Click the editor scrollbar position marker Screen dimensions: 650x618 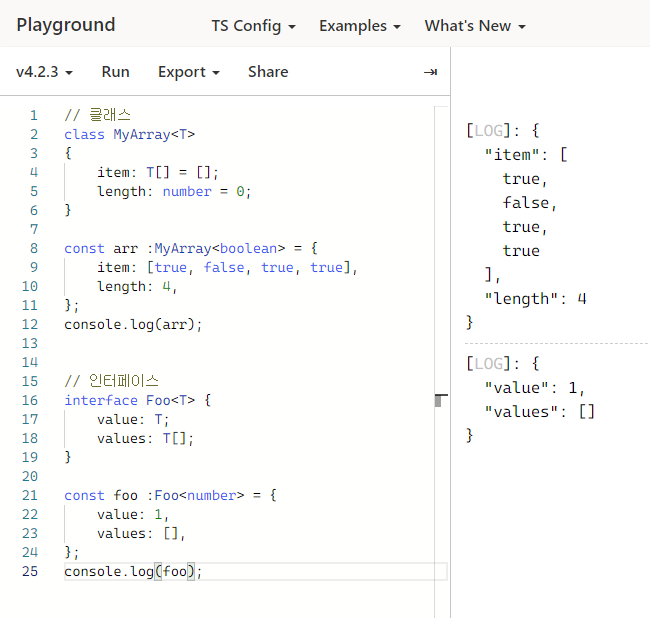click(x=438, y=401)
